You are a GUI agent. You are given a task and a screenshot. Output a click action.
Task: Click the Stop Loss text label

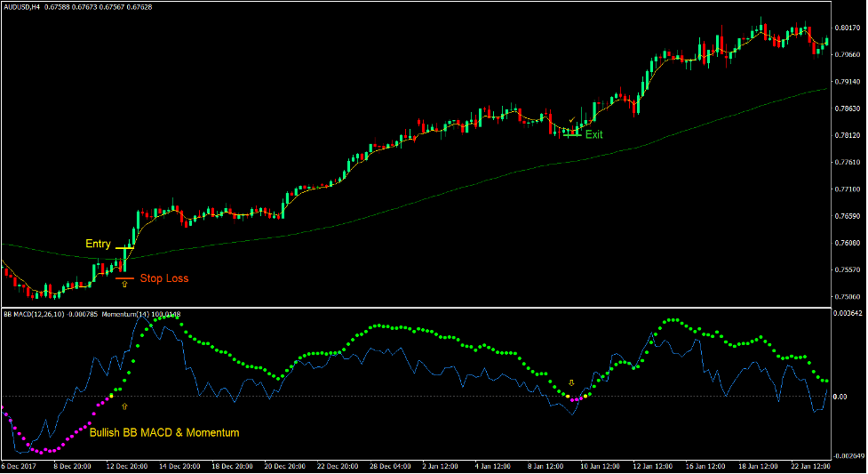pyautogui.click(x=163, y=278)
